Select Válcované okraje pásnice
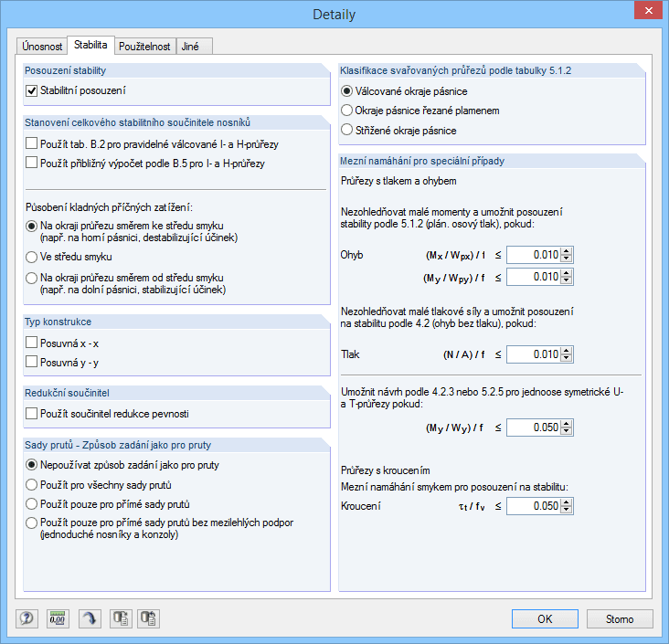This screenshot has width=669, height=644. pos(347,91)
